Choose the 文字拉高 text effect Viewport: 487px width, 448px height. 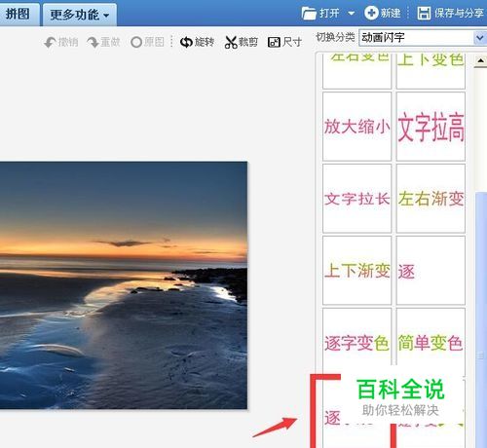431,127
